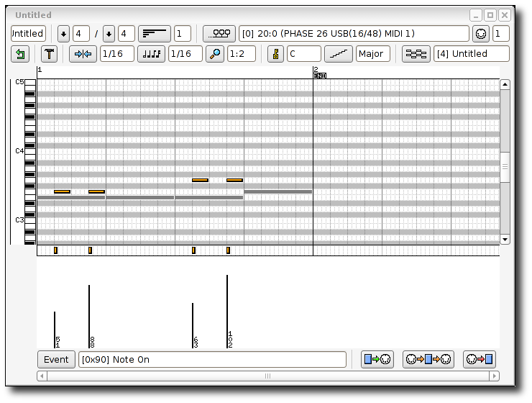Select the fourth orange note, higher pitch
Viewport: 532px width, 403px height.
[234, 181]
